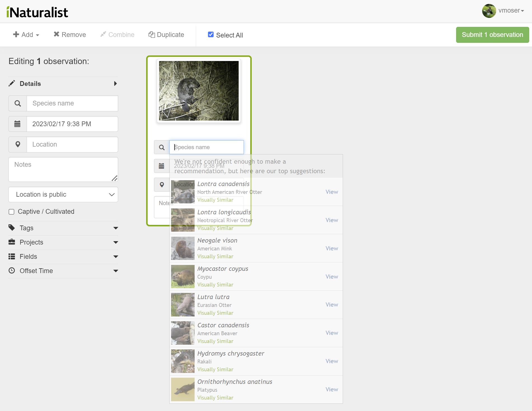Open the Location is public dropdown
The height and width of the screenshot is (411, 532).
click(x=63, y=194)
